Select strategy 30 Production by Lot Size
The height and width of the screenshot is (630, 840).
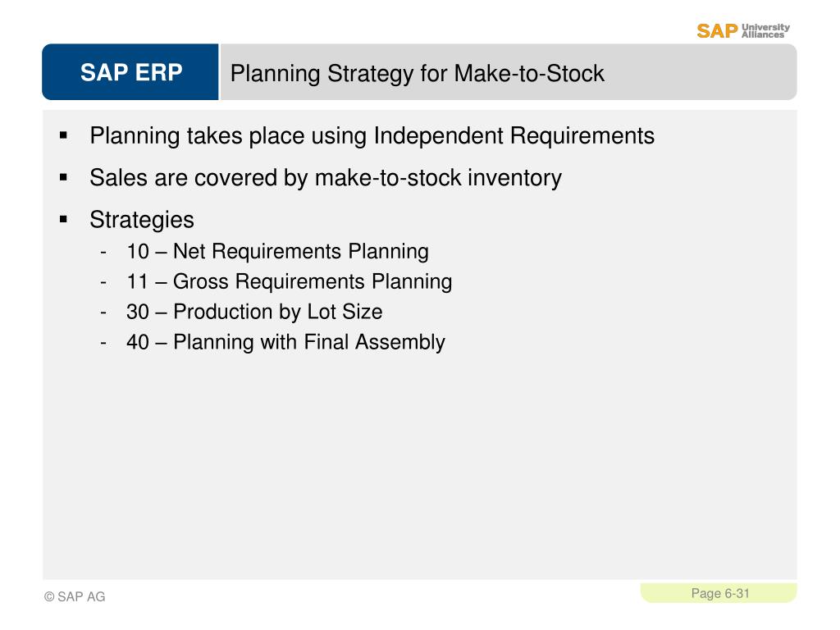(254, 312)
